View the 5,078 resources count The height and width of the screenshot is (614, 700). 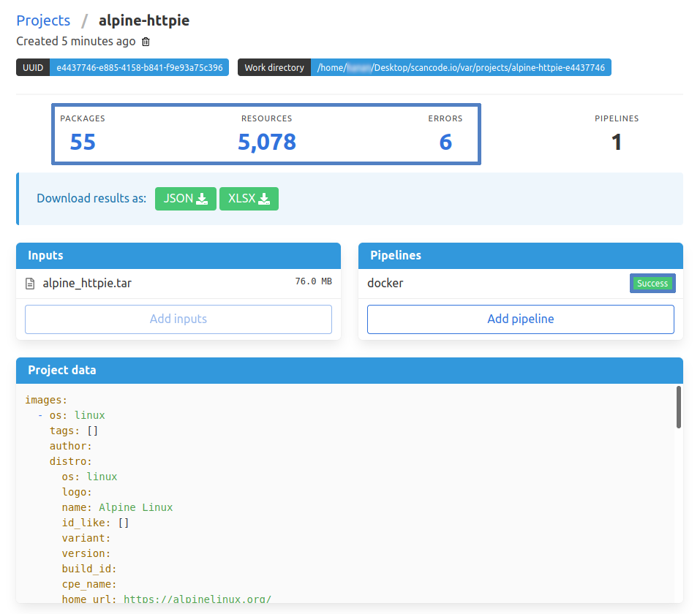266,142
